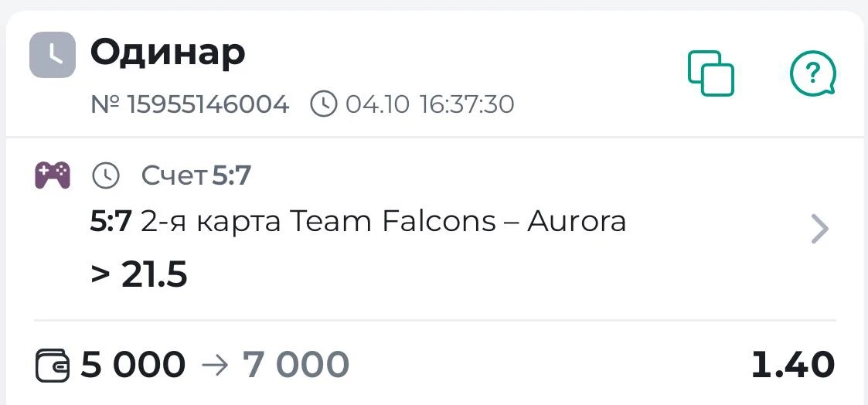Screen dimensions: 868x405
Task: Click the arrow between 5 000 and 7 000
Action: pyautogui.click(x=215, y=366)
